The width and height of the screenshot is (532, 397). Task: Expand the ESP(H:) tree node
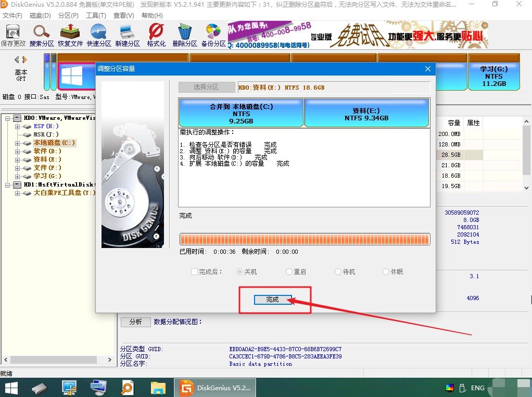(17, 126)
